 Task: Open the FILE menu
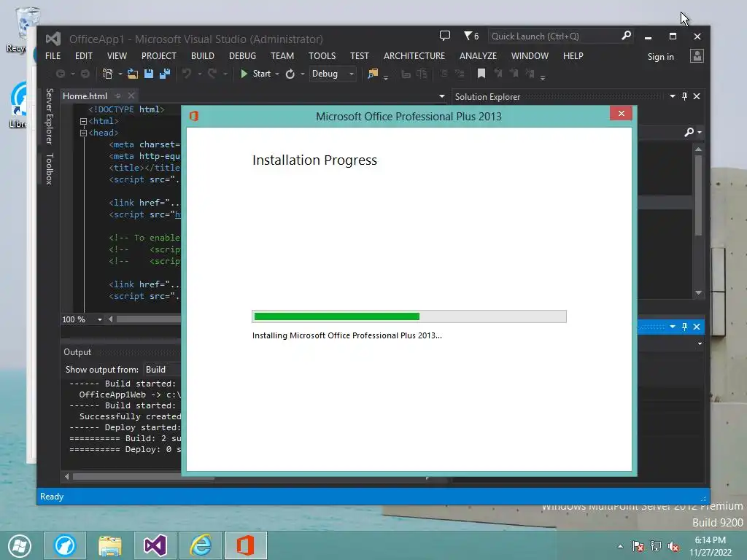tap(53, 55)
